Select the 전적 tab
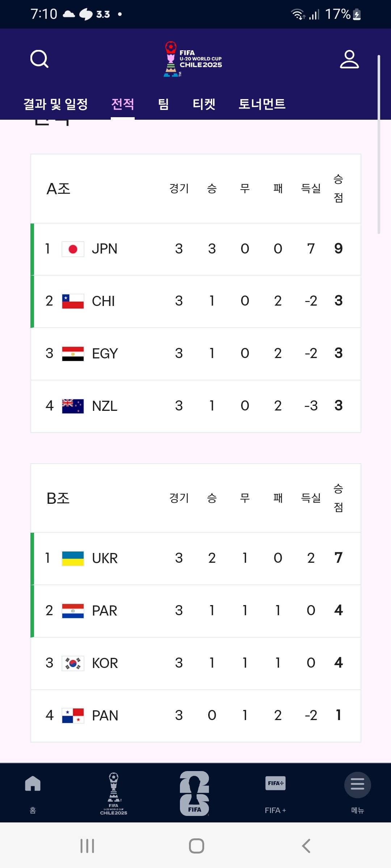Image resolution: width=391 pixels, height=868 pixels. coord(123,104)
